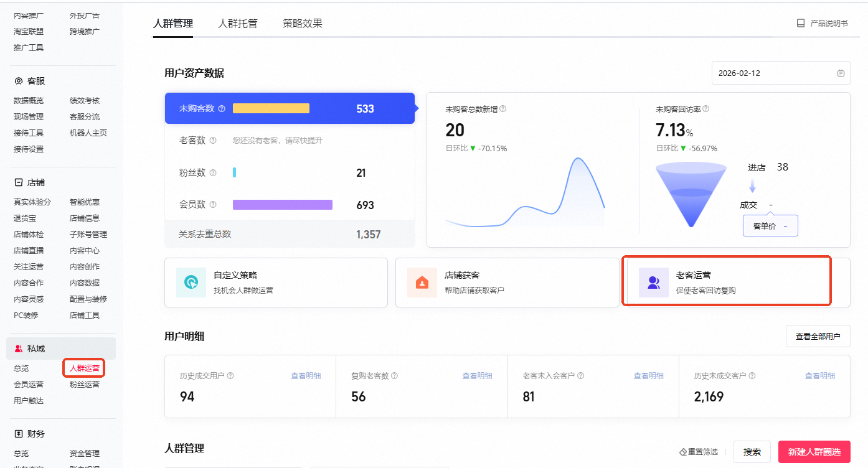Open 会员运营 in the sidebar
The height and width of the screenshot is (468, 868).
coord(29,385)
